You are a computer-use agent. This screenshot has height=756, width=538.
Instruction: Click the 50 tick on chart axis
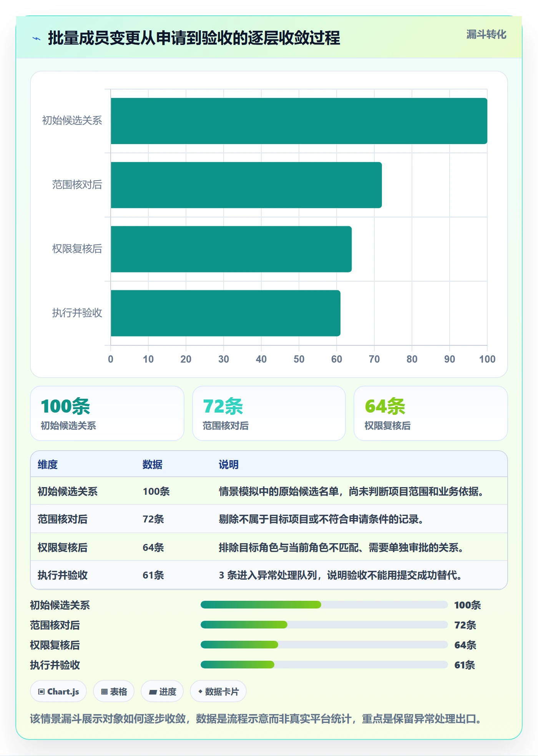[x=299, y=359]
